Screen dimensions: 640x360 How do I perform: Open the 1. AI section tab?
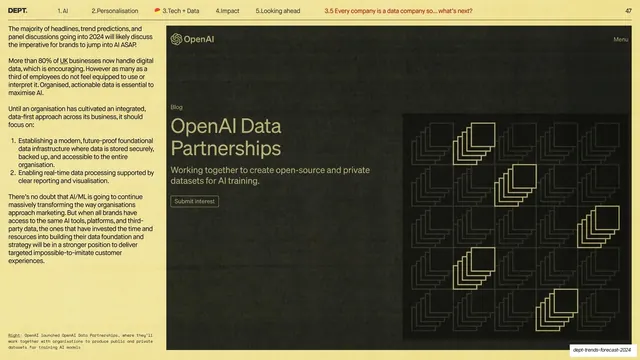pos(63,11)
